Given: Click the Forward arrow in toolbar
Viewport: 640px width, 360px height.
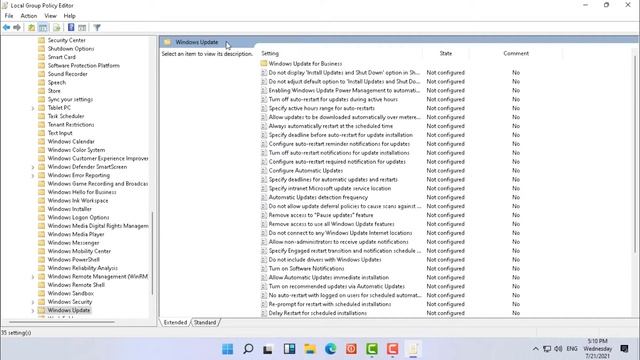Looking at the screenshot, I should pos(17,27).
